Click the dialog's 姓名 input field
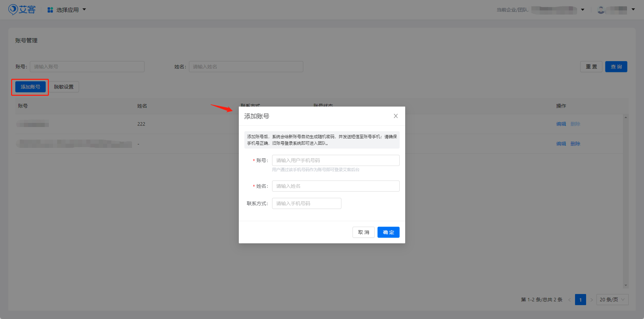The height and width of the screenshot is (319, 644). (336, 186)
